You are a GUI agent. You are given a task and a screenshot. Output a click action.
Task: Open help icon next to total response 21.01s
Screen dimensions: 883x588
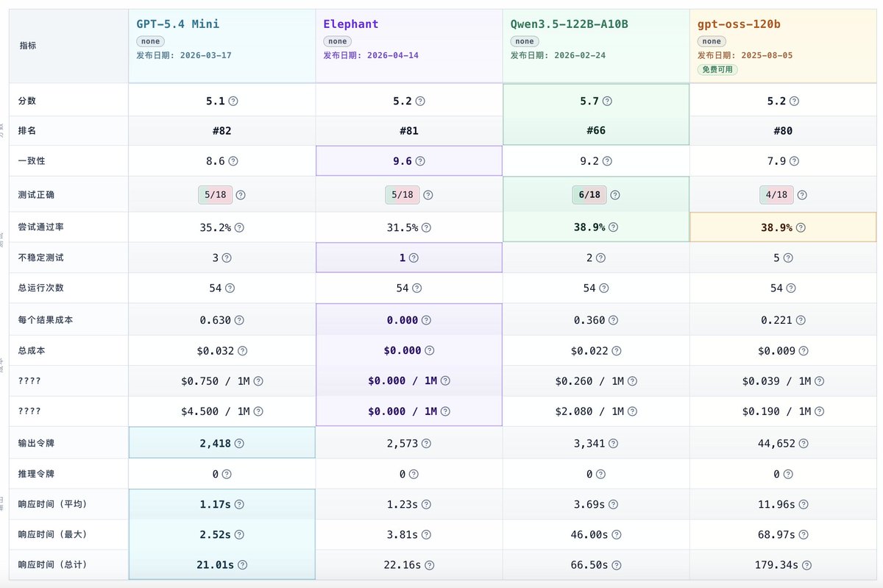(x=242, y=564)
